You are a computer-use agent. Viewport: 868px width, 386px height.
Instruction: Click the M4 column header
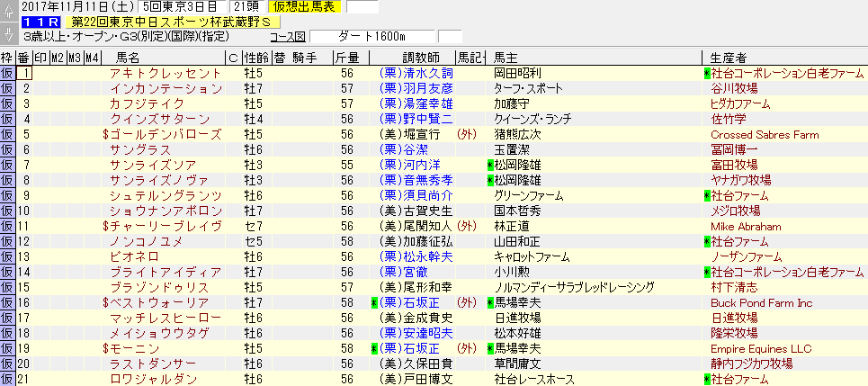coord(92,58)
